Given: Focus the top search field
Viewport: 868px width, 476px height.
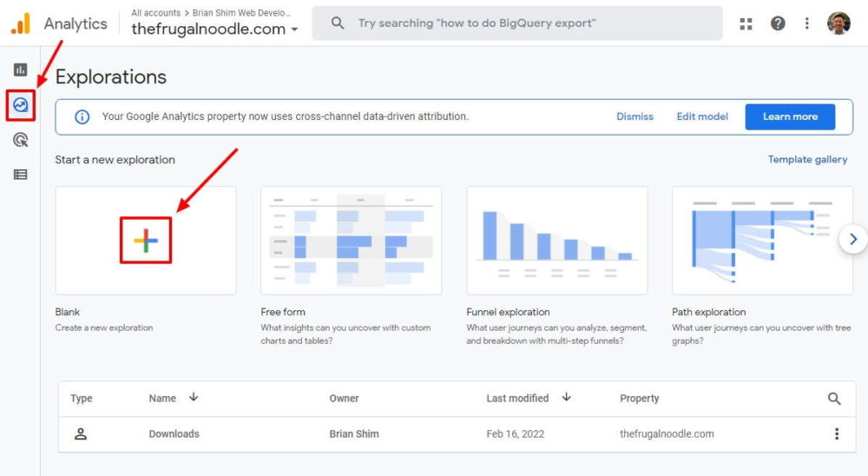Looking at the screenshot, I should (x=517, y=23).
